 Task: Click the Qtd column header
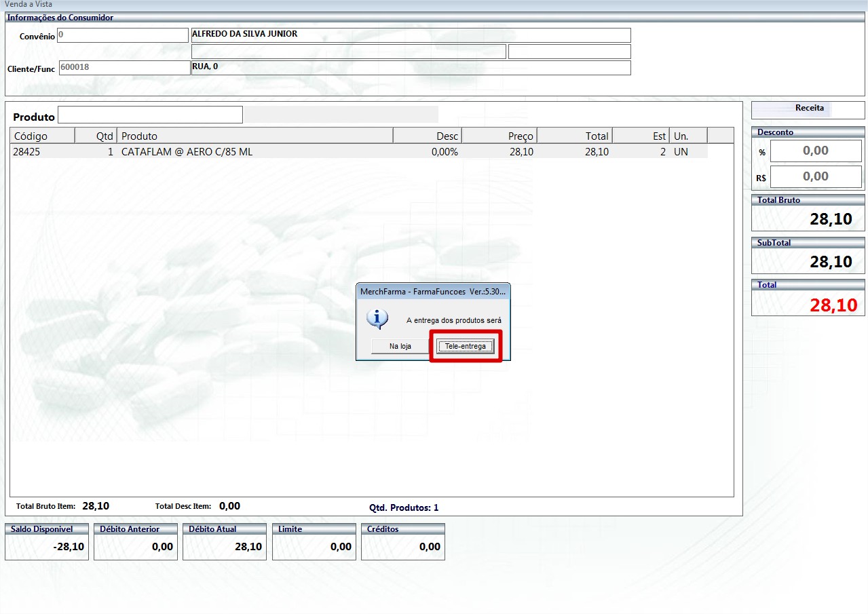pyautogui.click(x=96, y=136)
